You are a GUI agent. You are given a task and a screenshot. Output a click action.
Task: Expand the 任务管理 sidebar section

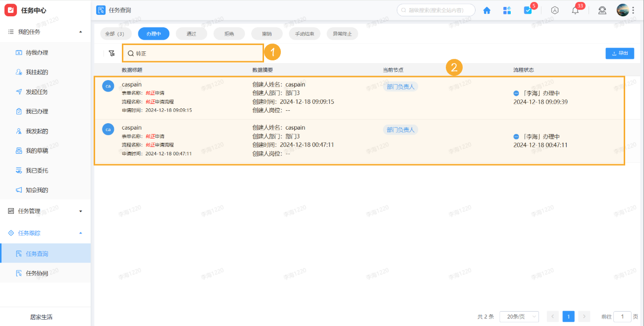[81, 210]
